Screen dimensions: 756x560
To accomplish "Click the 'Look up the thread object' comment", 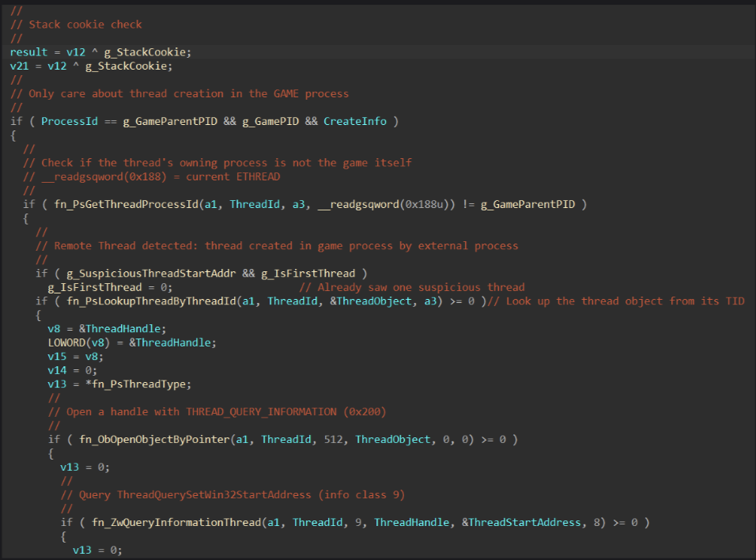I will pos(625,301).
